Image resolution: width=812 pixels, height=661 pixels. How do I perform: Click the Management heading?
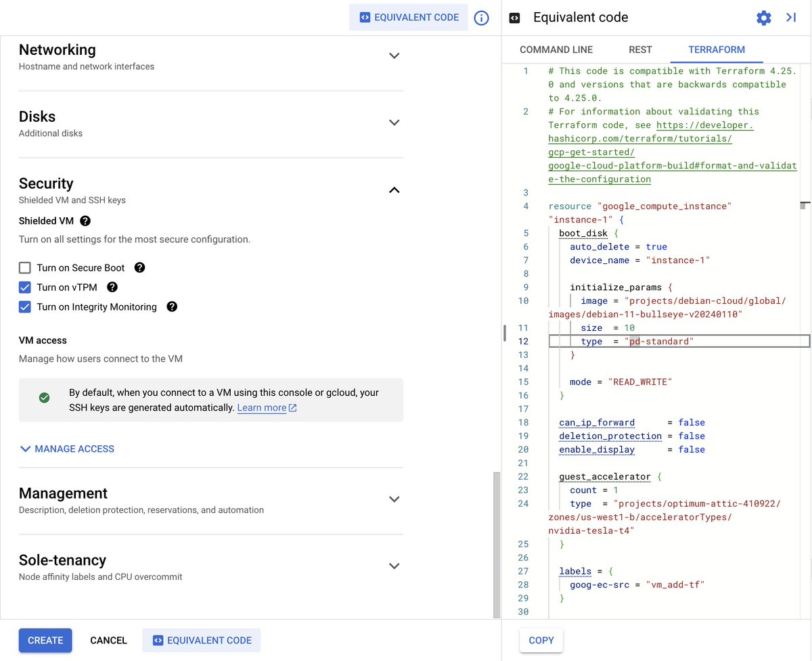coord(63,493)
